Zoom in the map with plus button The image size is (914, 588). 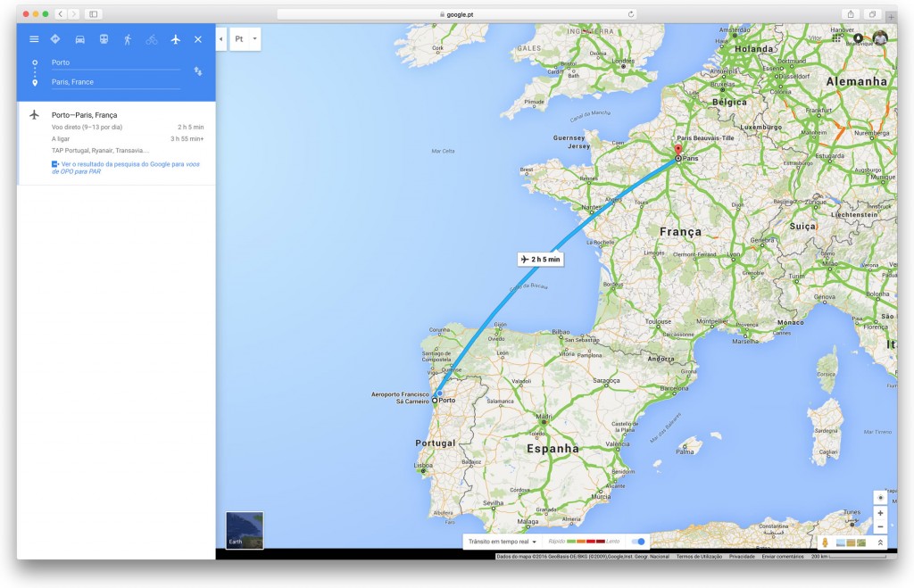(880, 513)
